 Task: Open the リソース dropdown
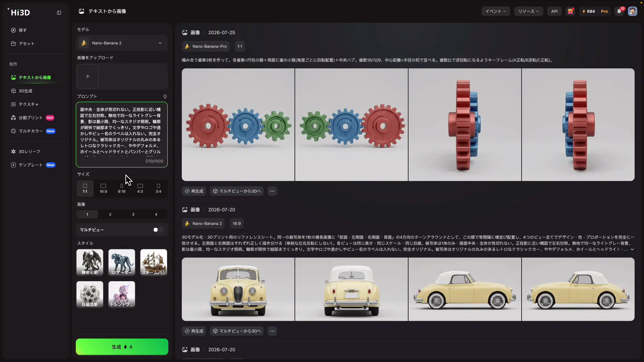pyautogui.click(x=529, y=11)
